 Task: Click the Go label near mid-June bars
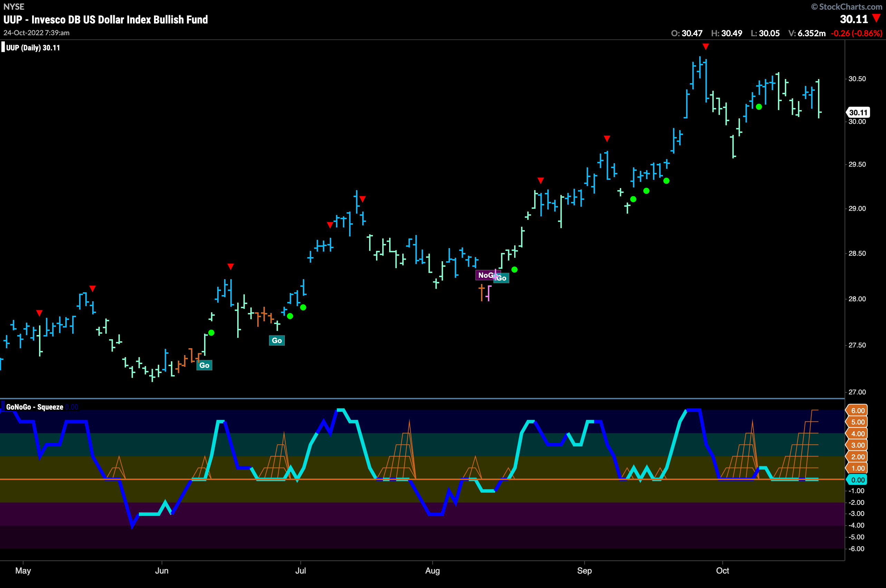[x=204, y=365]
